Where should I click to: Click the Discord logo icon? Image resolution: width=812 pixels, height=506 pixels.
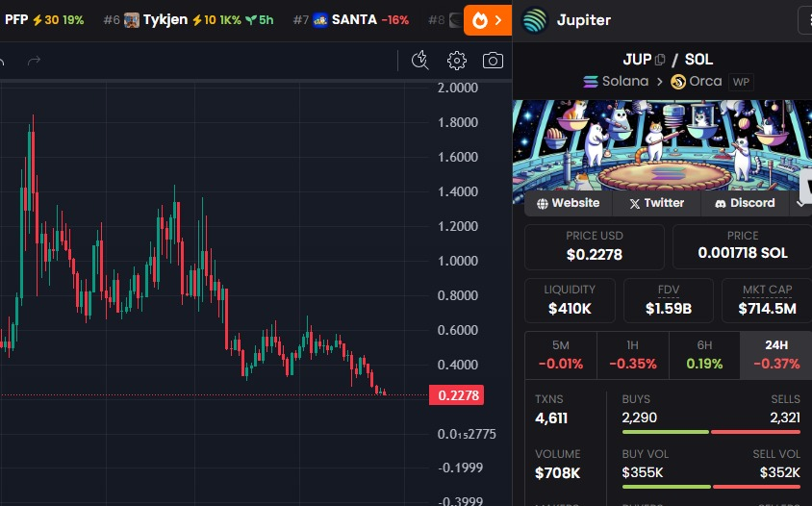[x=720, y=204]
